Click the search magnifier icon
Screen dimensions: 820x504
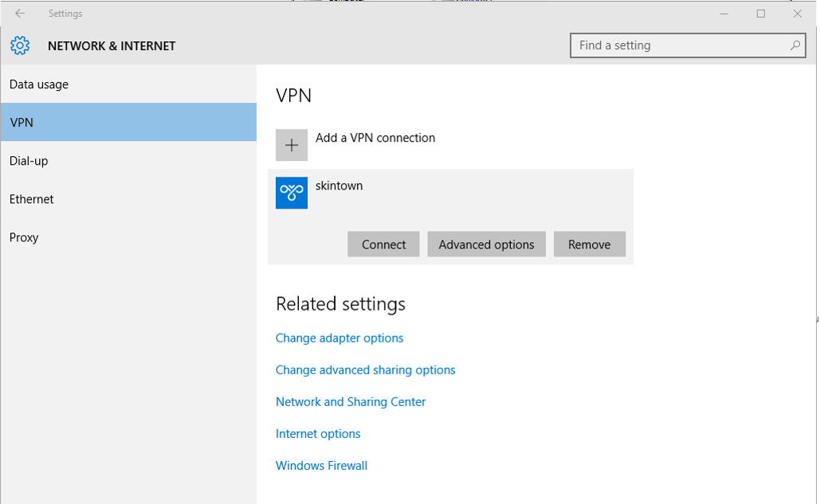pos(795,45)
